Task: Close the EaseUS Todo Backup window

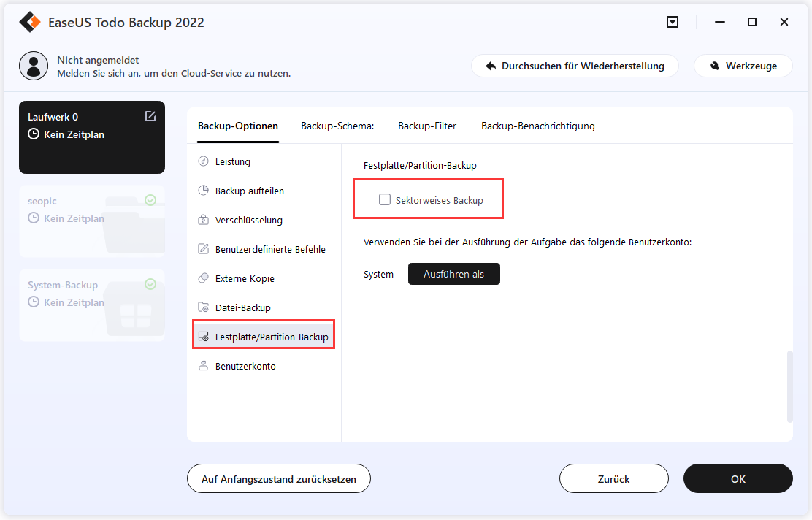Action: [784, 22]
